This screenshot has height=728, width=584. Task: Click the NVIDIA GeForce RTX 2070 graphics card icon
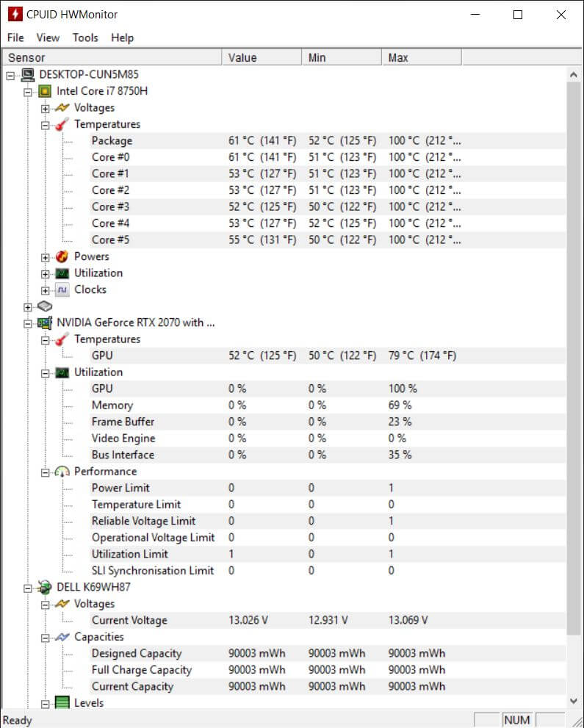[45, 322]
